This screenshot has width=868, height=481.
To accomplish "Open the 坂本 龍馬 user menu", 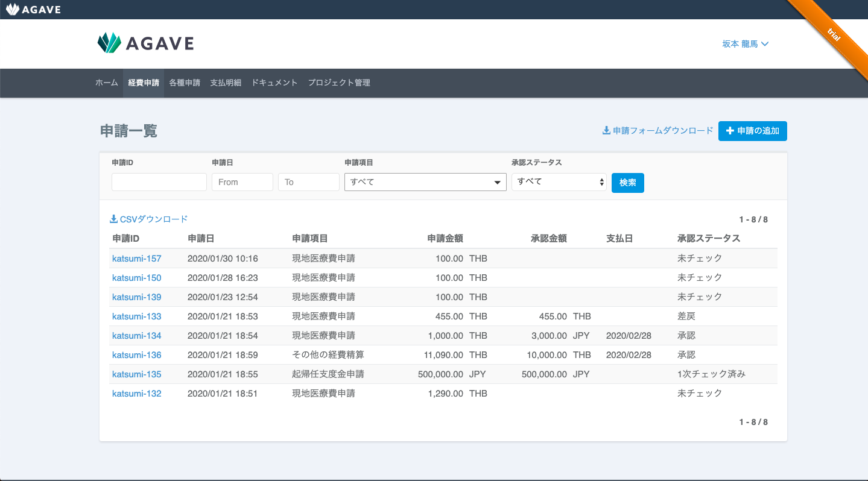I will (746, 44).
